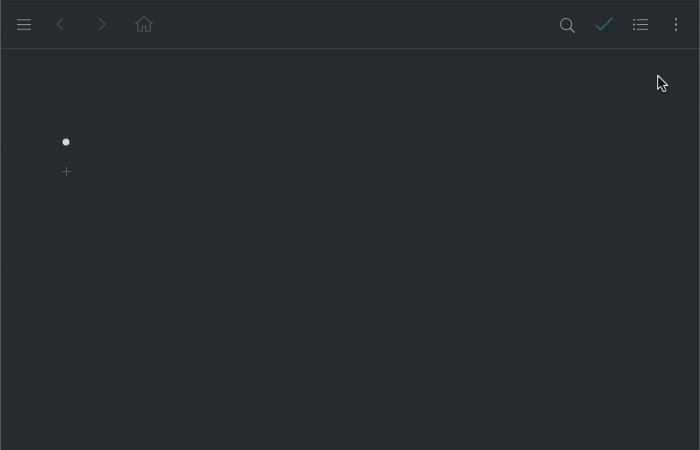Jump to the home outline
This screenshot has width=700, height=450.
(144, 25)
